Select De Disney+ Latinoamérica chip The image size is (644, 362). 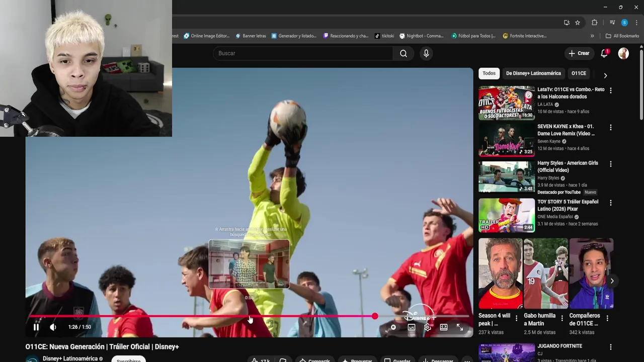point(533,73)
